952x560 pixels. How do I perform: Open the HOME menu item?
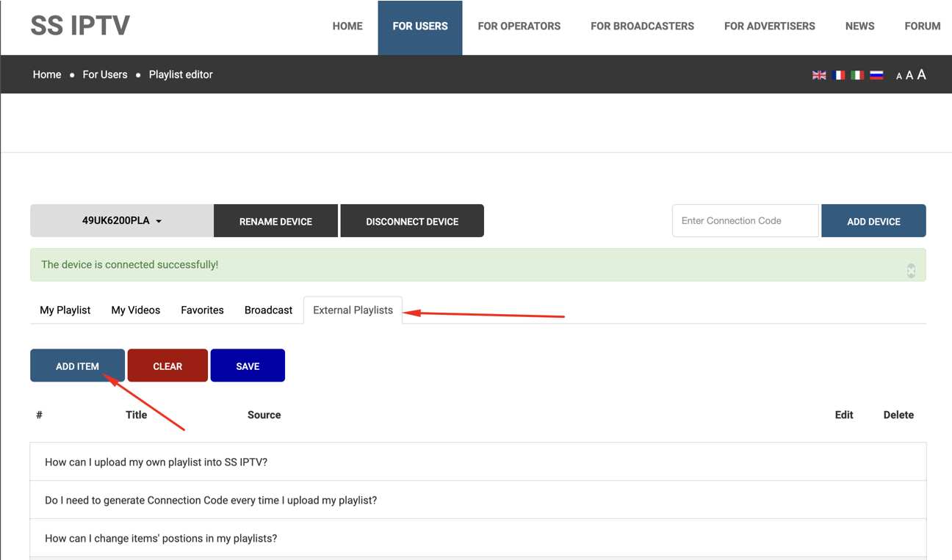347,26
